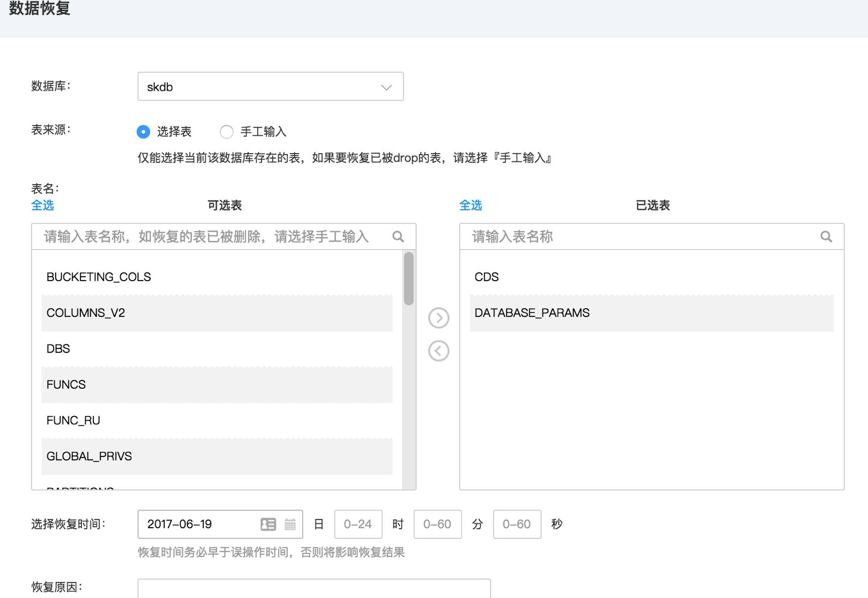Select COLUMNS_V2 in the available list

point(217,313)
